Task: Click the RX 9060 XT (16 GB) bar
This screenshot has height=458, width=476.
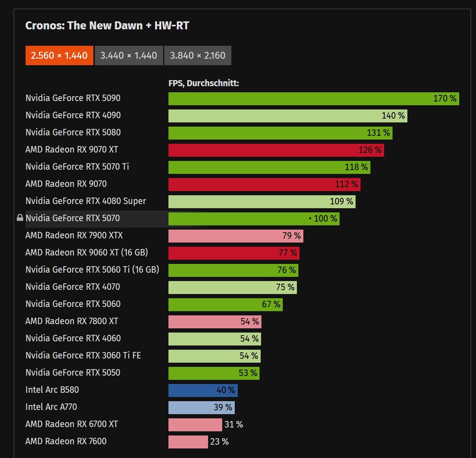Action: coord(234,253)
